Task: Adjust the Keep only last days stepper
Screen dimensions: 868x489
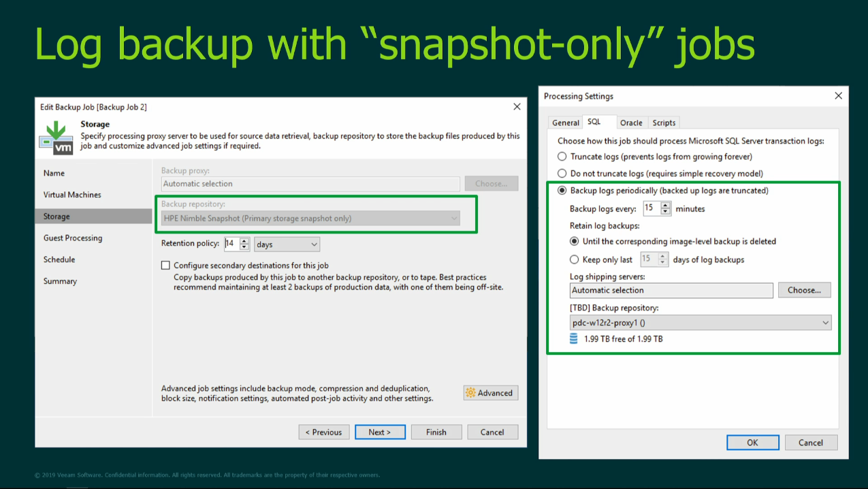Action: [x=664, y=259]
